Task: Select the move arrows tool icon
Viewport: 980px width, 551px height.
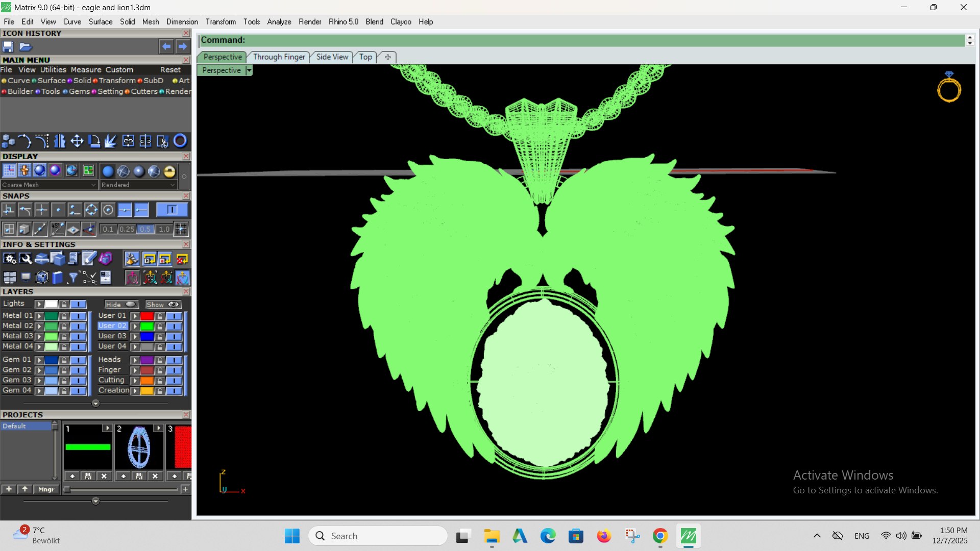Action: [77, 141]
